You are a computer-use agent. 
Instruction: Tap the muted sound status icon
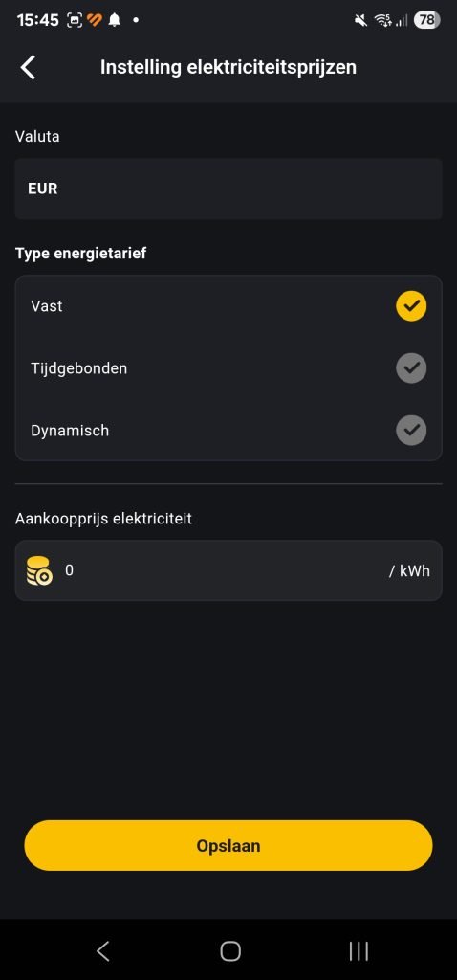[x=360, y=21]
